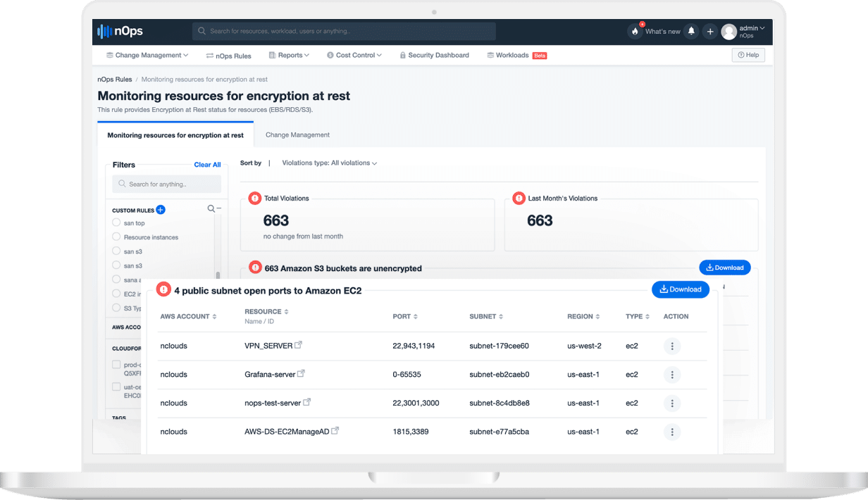The width and height of the screenshot is (868, 500).
Task: Expand the Reports menu
Action: point(289,55)
